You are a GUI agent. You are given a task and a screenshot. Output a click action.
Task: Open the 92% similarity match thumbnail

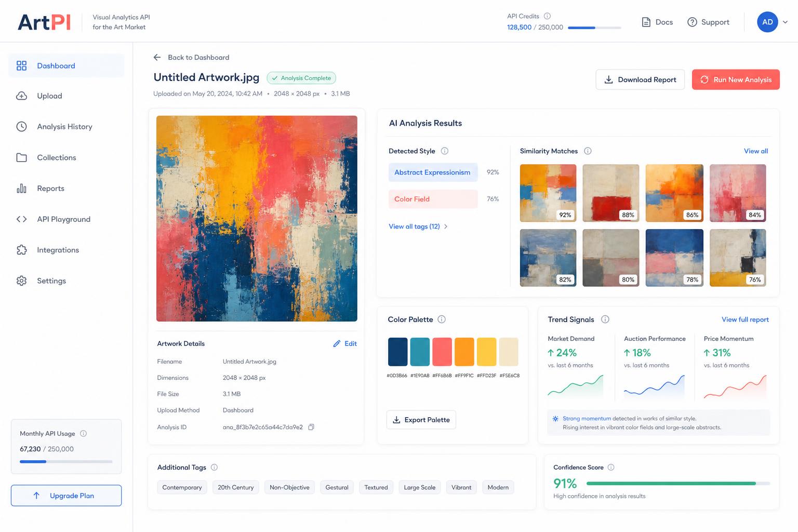coord(548,193)
